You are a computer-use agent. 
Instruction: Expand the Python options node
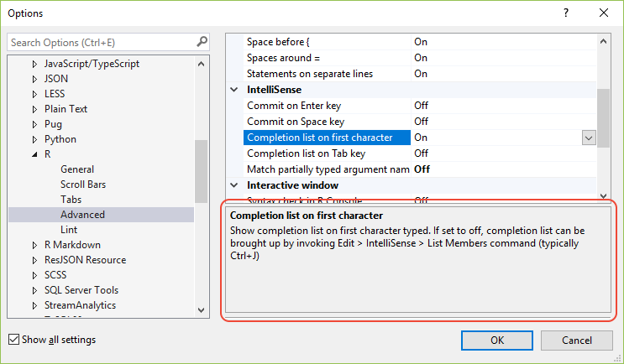pos(34,139)
